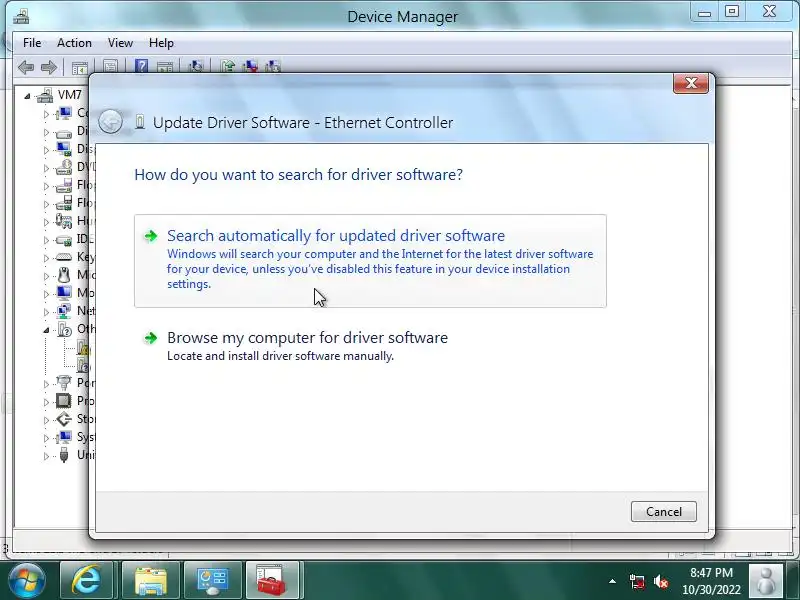Select the VM7 computer root node icon

(45, 95)
